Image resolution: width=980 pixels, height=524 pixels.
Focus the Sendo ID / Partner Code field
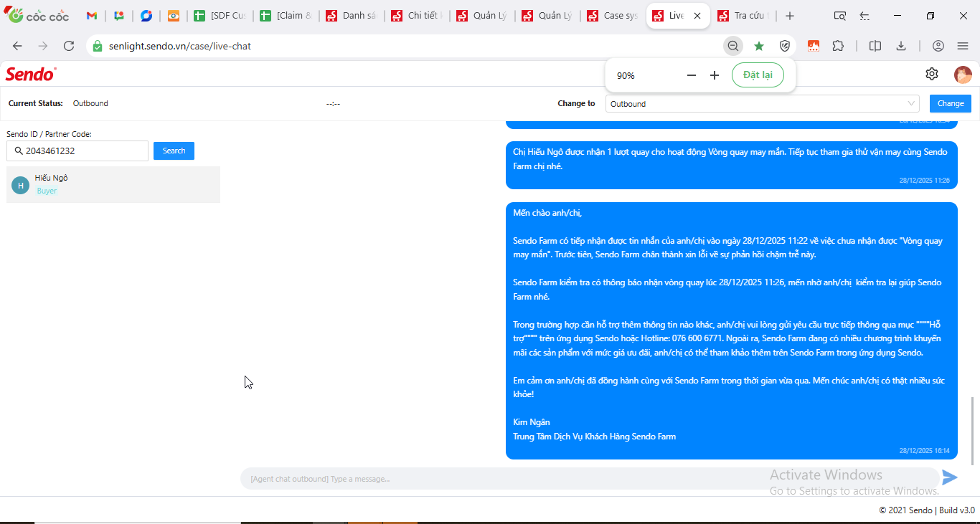tap(77, 151)
